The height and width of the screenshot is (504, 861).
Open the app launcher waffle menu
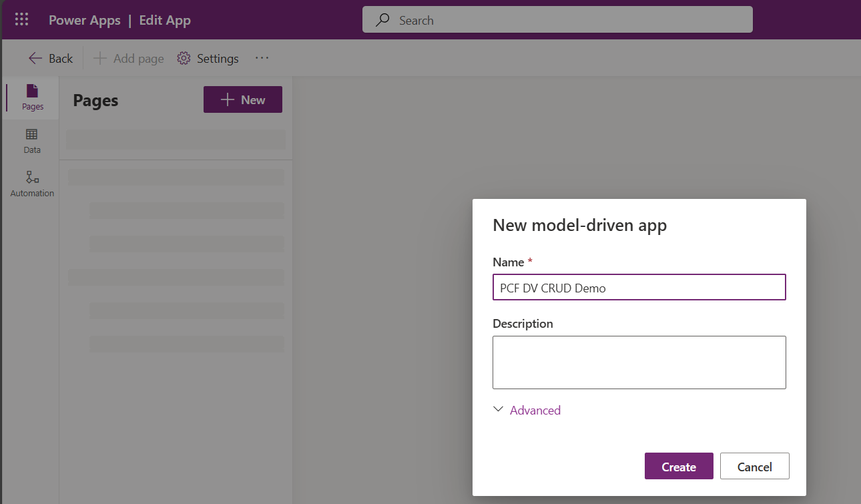pos(21,19)
